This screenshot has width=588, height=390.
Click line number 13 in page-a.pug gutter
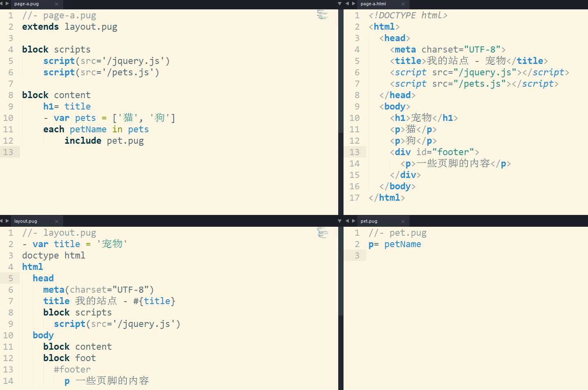point(8,152)
